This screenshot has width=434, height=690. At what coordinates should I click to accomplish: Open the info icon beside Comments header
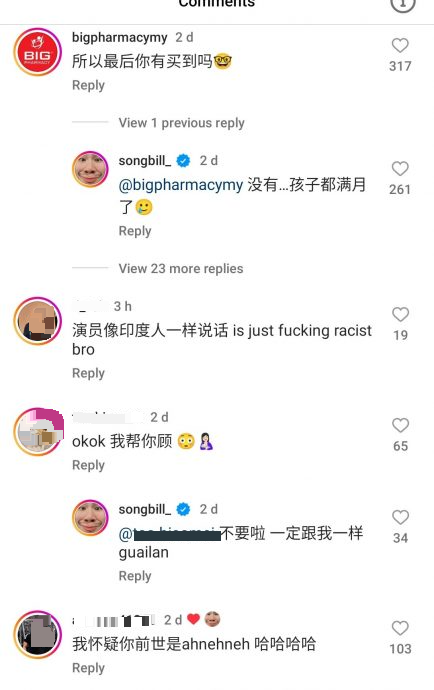pyautogui.click(x=402, y=4)
